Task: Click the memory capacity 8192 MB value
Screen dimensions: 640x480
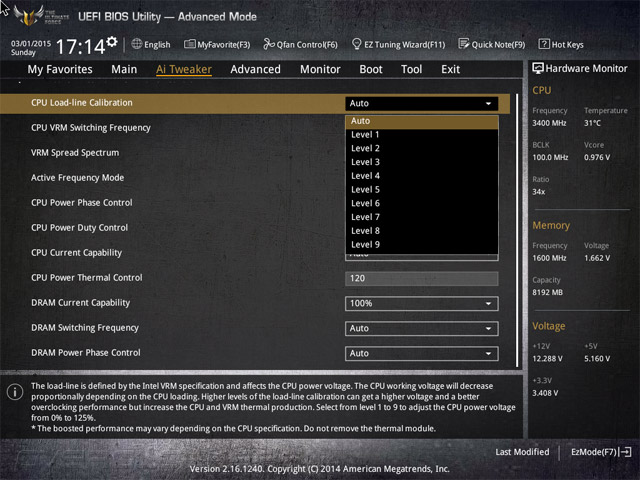Action: pyautogui.click(x=547, y=292)
